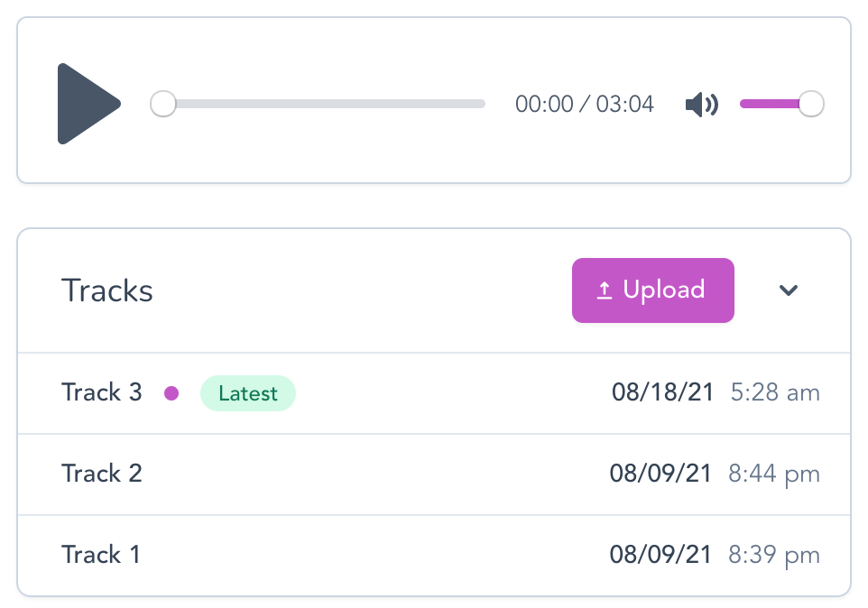Image resolution: width=868 pixels, height=608 pixels.
Task: Click the green Latest badge
Action: tap(248, 393)
